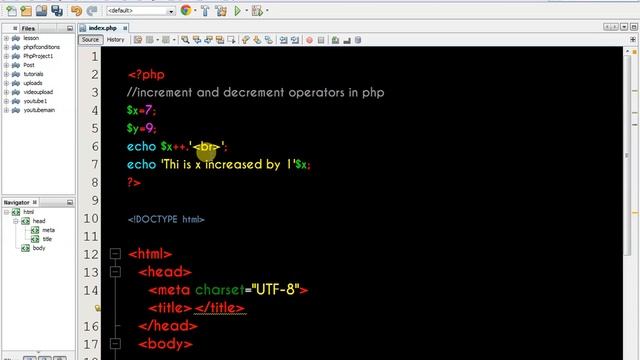Click the editor vertical scrollbar
Screen dimensions: 640x360
pyautogui.click(x=627, y=155)
